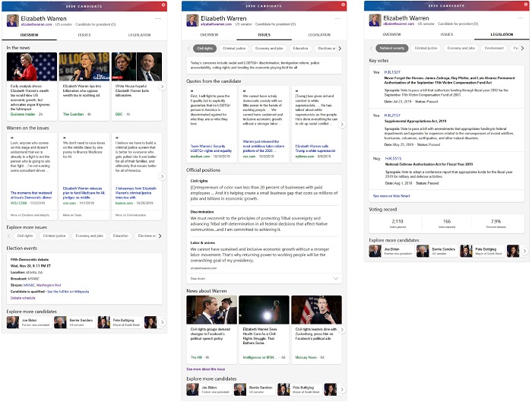Open The Hill civil rights news thumbnail

coord(212,310)
